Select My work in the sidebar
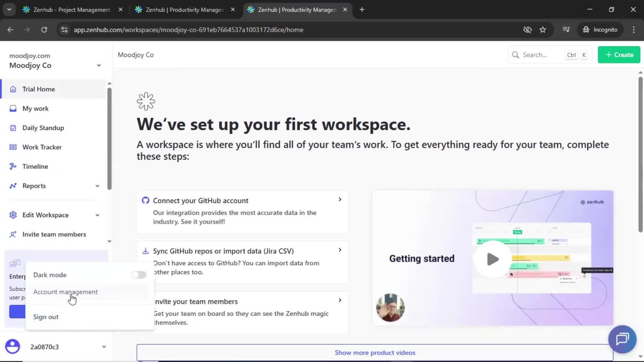The width and height of the screenshot is (644, 362). coord(35,108)
